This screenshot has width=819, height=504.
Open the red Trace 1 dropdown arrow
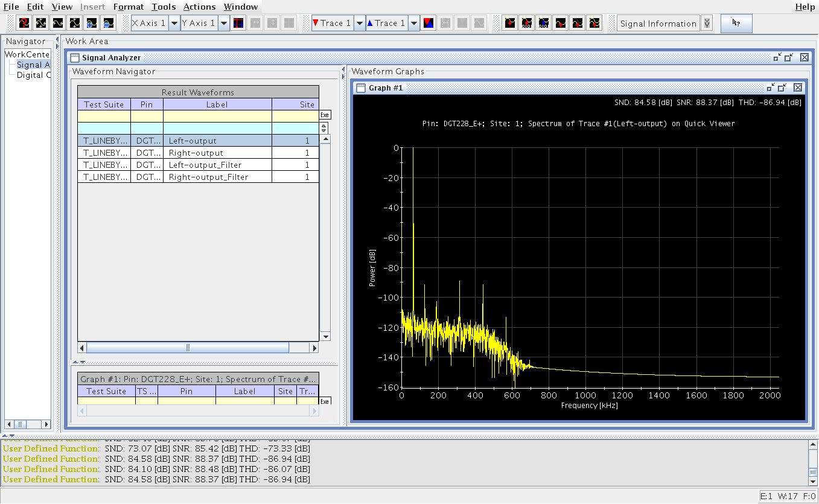pyautogui.click(x=359, y=24)
